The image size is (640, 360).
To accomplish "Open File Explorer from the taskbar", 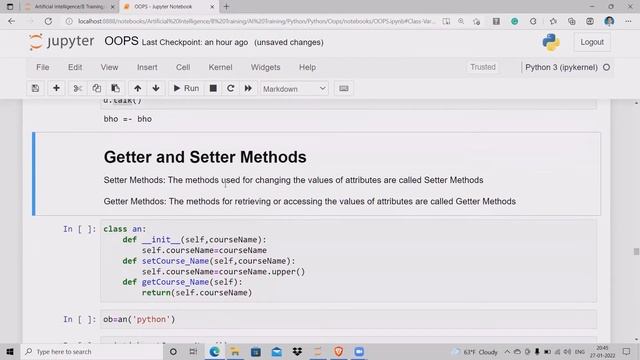I will click(235, 351).
